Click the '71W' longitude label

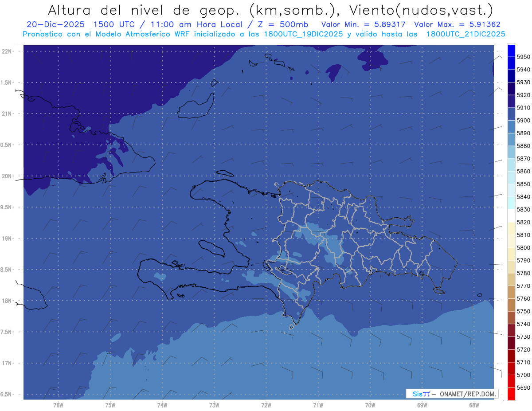point(318,405)
